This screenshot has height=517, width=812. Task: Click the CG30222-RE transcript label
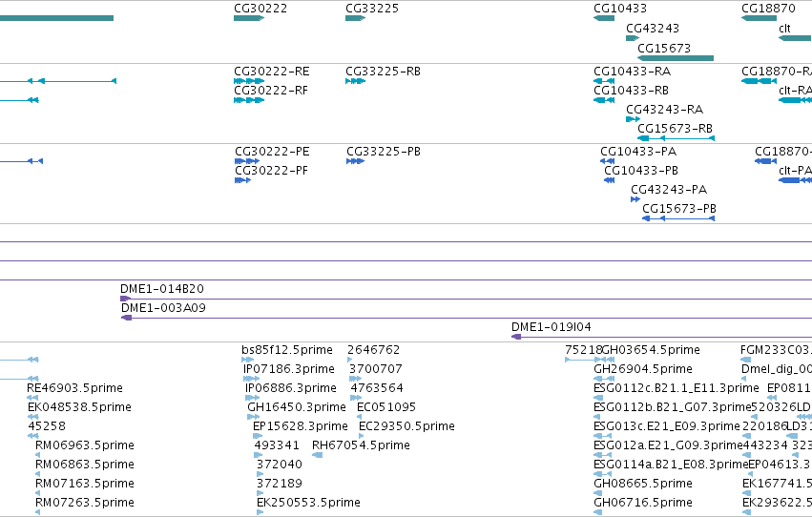click(272, 72)
